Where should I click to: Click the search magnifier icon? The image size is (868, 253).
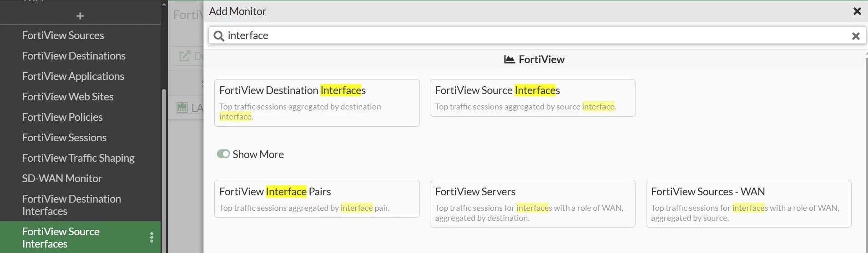click(x=219, y=36)
